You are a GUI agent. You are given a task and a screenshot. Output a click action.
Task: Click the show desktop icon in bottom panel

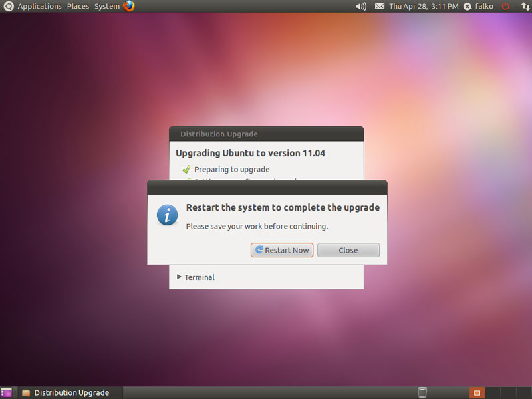(x=6, y=393)
